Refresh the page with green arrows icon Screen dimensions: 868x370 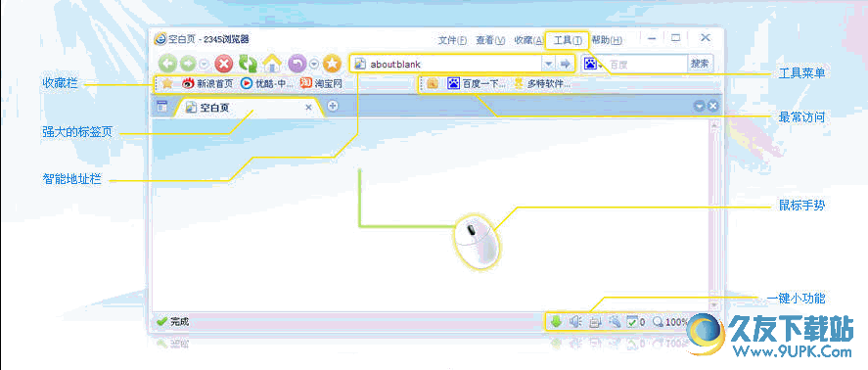tap(248, 64)
